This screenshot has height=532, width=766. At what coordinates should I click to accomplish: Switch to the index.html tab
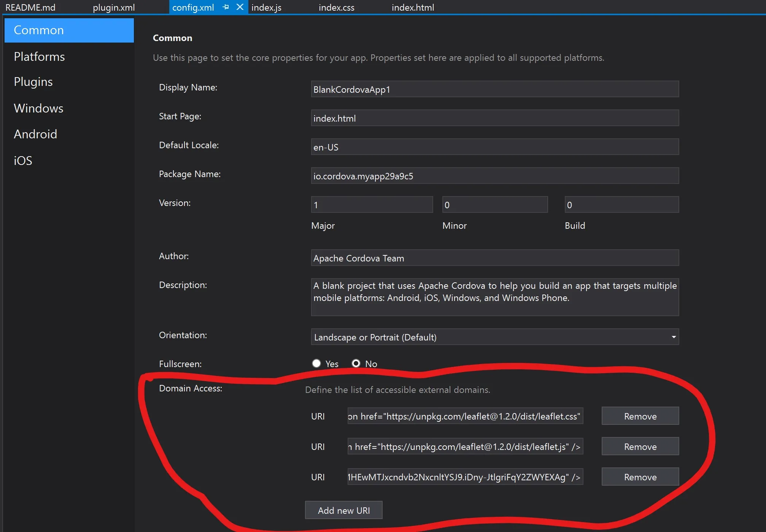pyautogui.click(x=413, y=8)
